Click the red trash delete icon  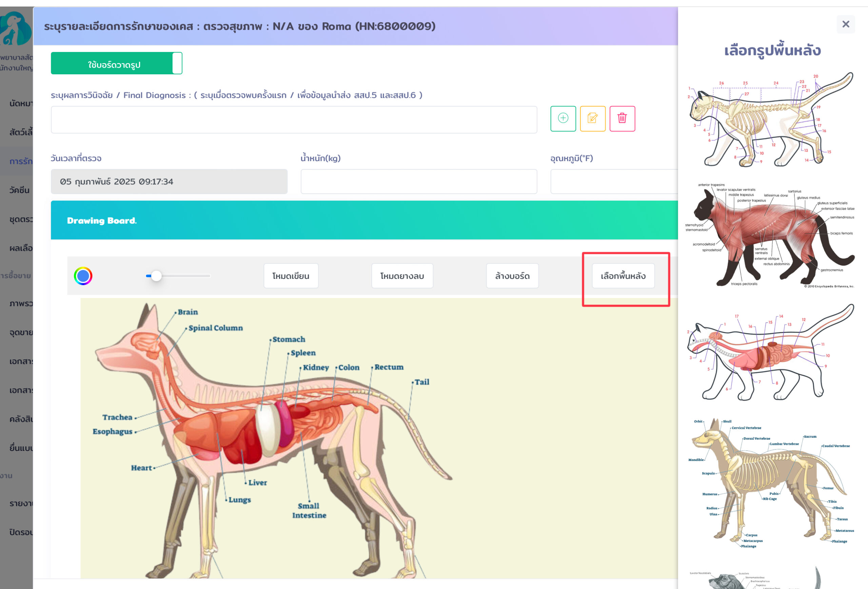coord(622,118)
